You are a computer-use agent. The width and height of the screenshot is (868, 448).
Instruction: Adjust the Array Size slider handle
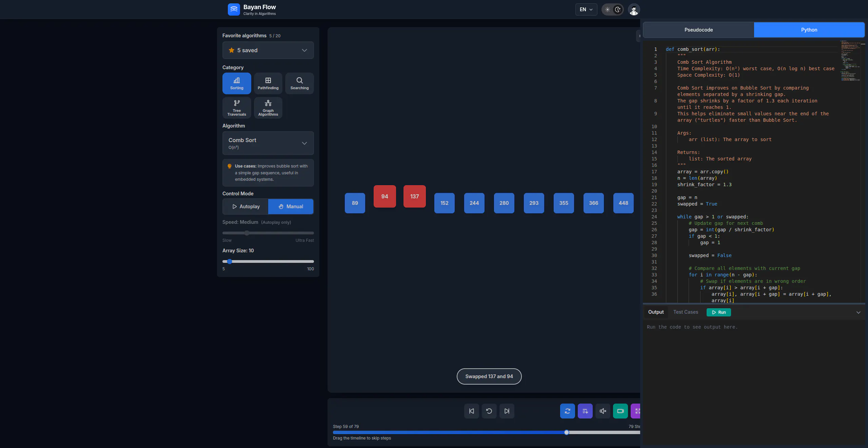click(x=230, y=261)
